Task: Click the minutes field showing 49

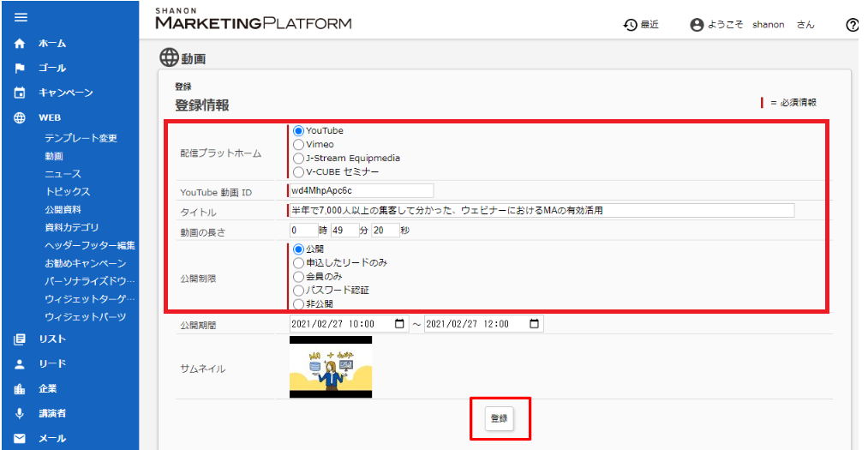Action: [345, 231]
